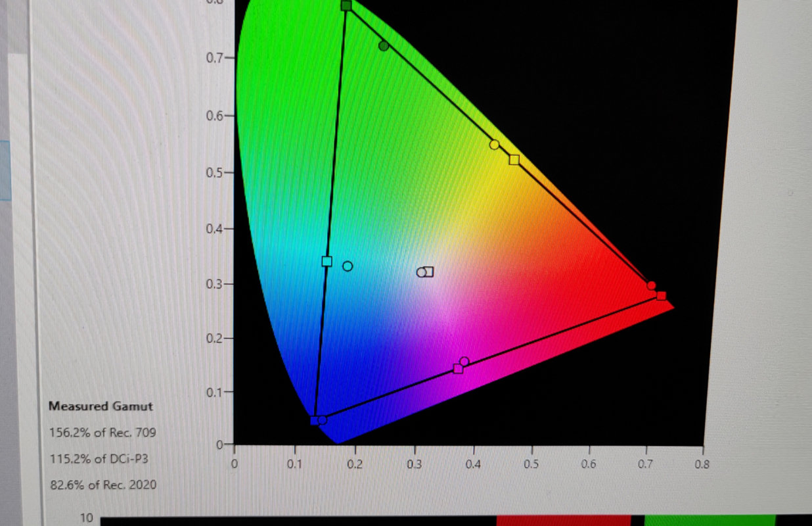Click the red measured circle marker
The width and height of the screenshot is (812, 526).
pyautogui.click(x=651, y=285)
